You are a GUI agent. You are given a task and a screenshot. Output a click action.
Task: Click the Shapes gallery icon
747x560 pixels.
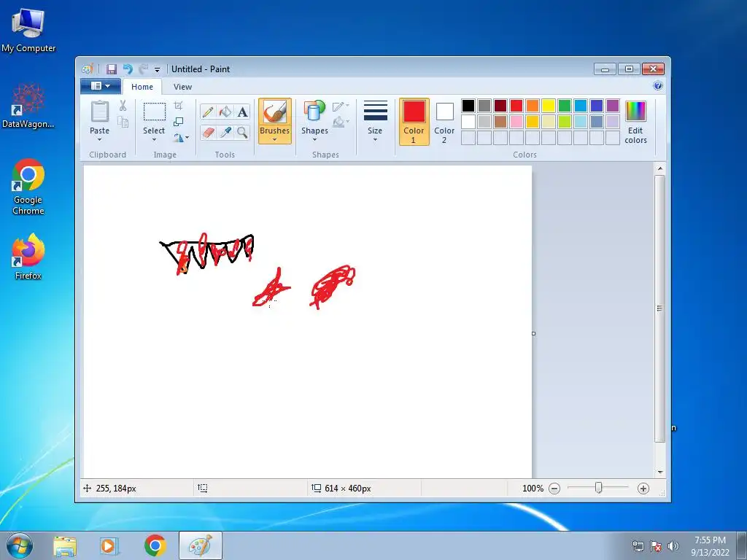click(314, 112)
